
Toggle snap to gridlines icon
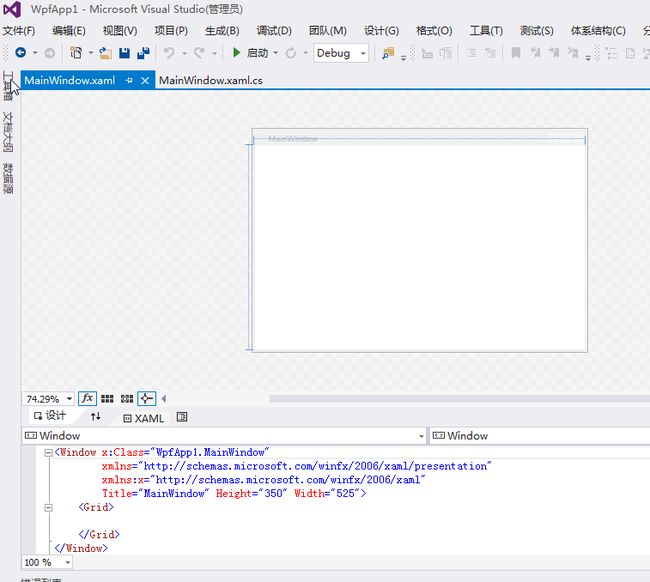click(127, 399)
